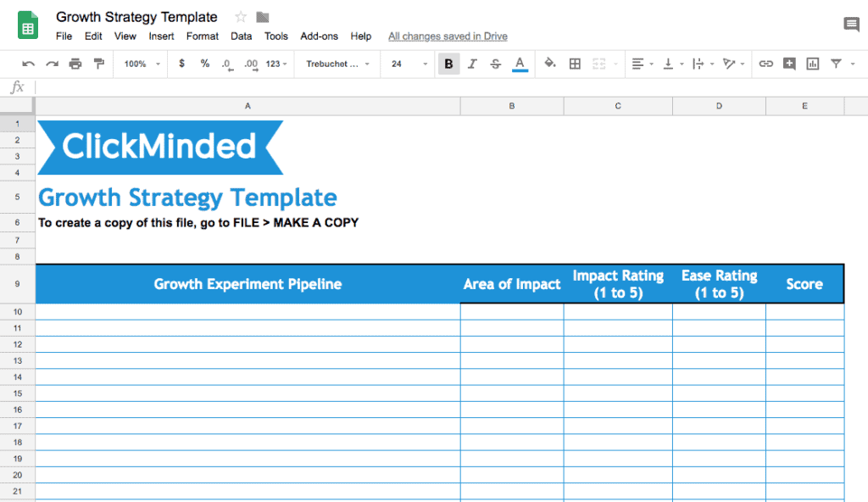Select the FILE > MAKE A COPY instruction cell
Viewport: 868px width, 502px height.
coord(248,222)
